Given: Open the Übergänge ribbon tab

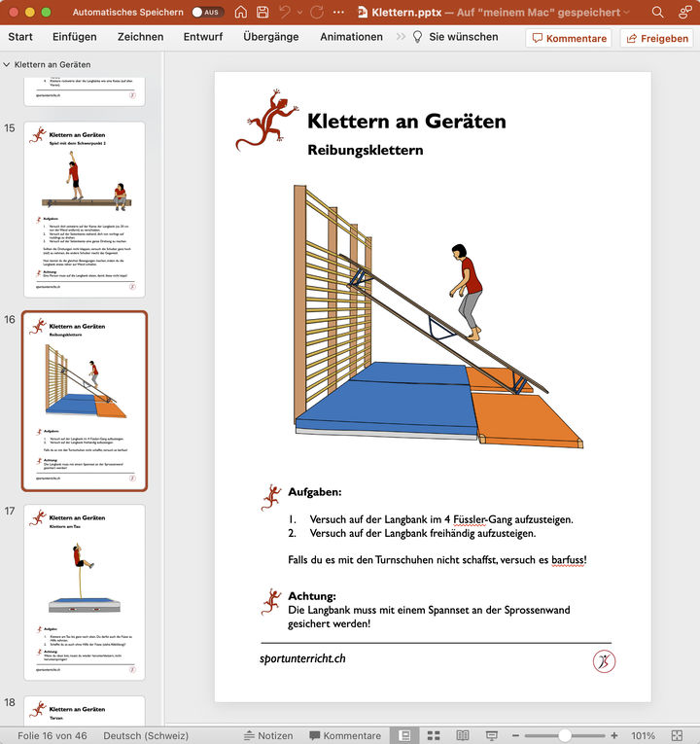Looking at the screenshot, I should [271, 37].
